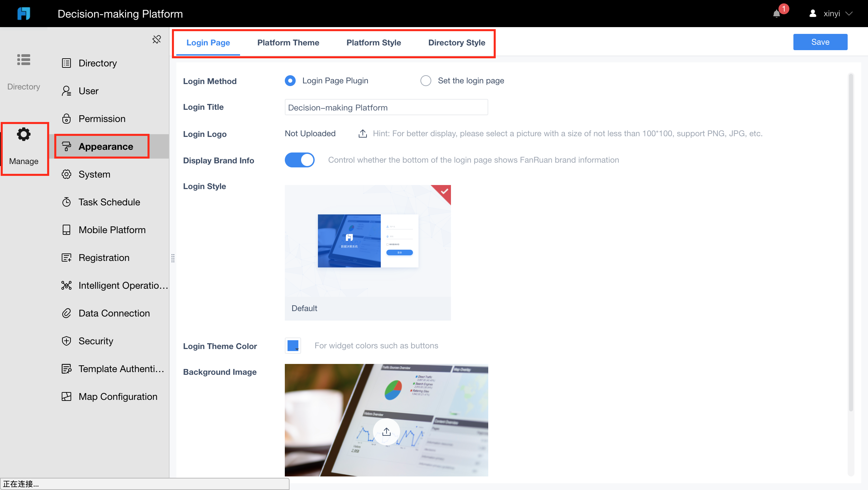868x490 pixels.
Task: Click the Save button
Action: (x=820, y=42)
